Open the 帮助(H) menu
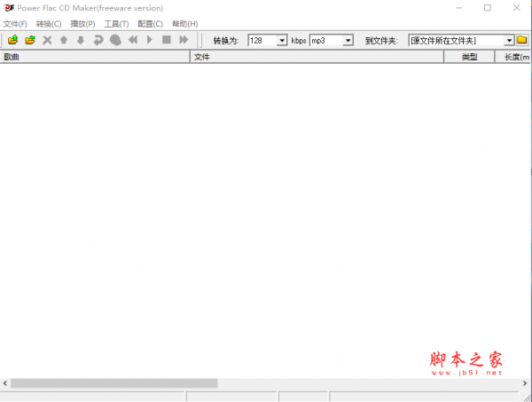This screenshot has width=532, height=402. click(x=185, y=24)
